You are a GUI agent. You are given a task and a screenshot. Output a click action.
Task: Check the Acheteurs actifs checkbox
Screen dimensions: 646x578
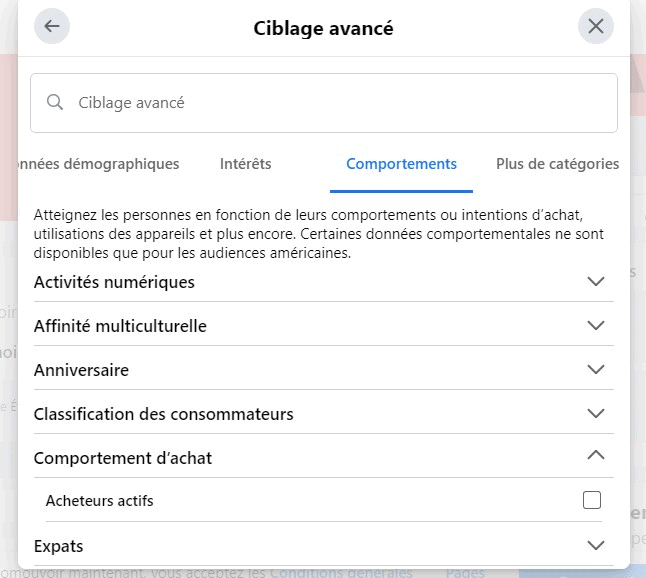(592, 500)
